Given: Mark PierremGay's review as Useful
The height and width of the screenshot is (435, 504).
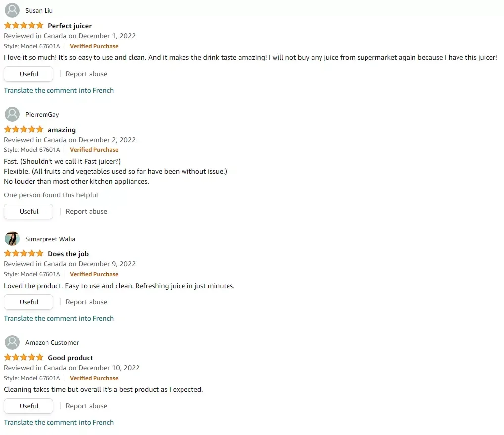Looking at the screenshot, I should tap(29, 211).
